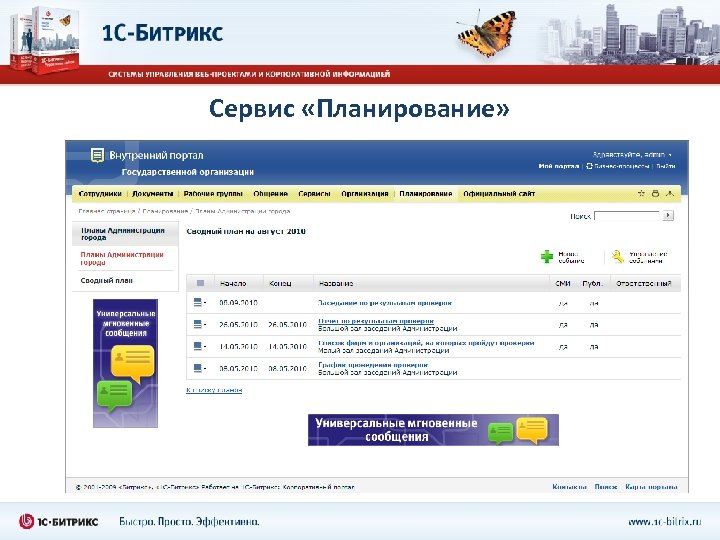Open the Организация menu
Viewport: 720px width, 540px height.
(x=365, y=194)
